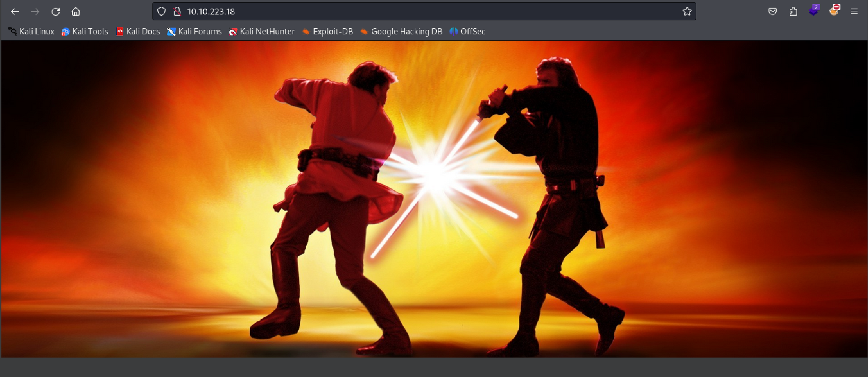
Task: Open the Google Hacking DB bookmark
Action: (x=401, y=32)
